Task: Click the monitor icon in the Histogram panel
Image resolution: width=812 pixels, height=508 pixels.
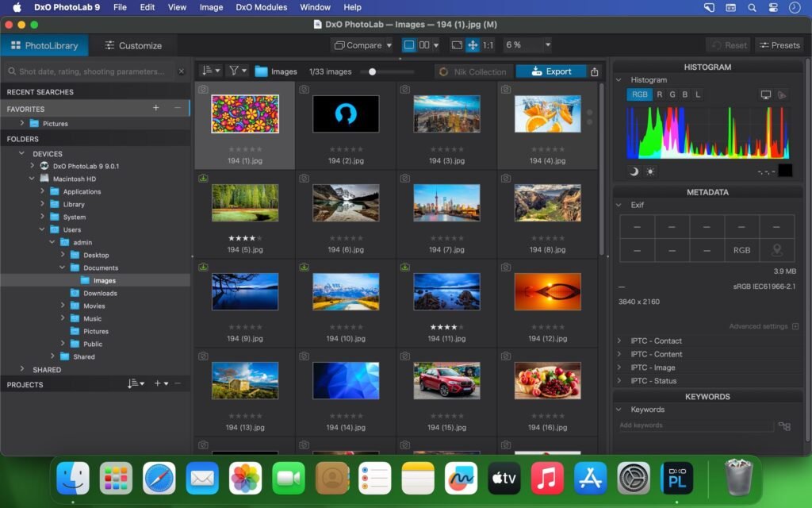Action: pos(766,94)
